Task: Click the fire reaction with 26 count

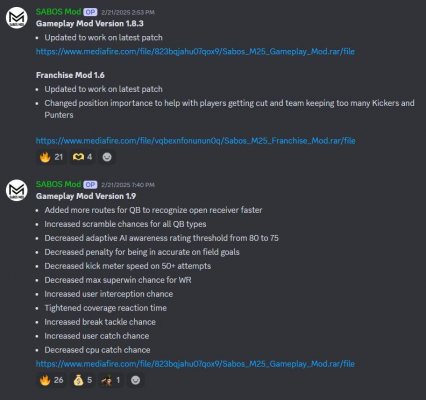Action: [x=51, y=380]
